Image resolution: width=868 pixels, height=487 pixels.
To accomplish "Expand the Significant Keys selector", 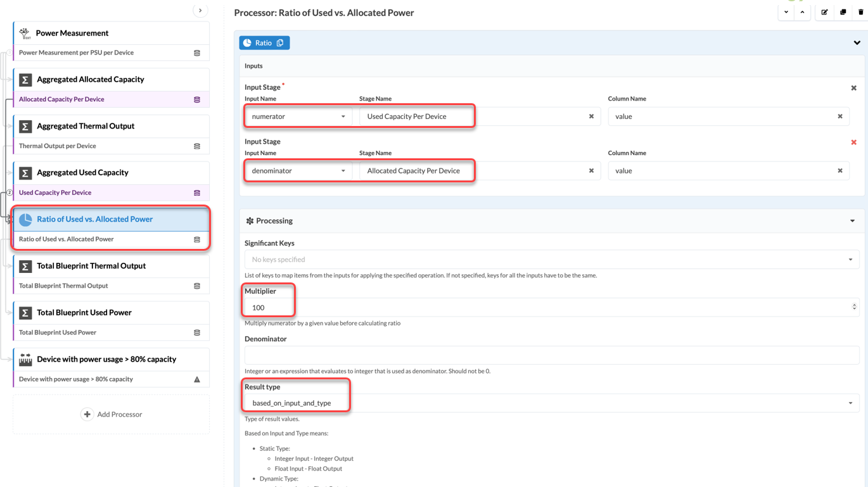I will click(850, 260).
